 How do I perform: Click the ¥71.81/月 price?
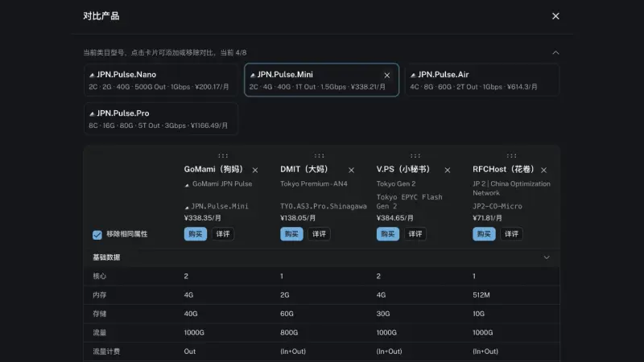pyautogui.click(x=487, y=218)
